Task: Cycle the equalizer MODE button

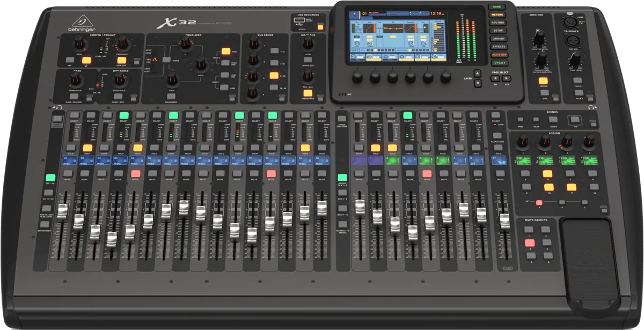Action: pyautogui.click(x=166, y=60)
